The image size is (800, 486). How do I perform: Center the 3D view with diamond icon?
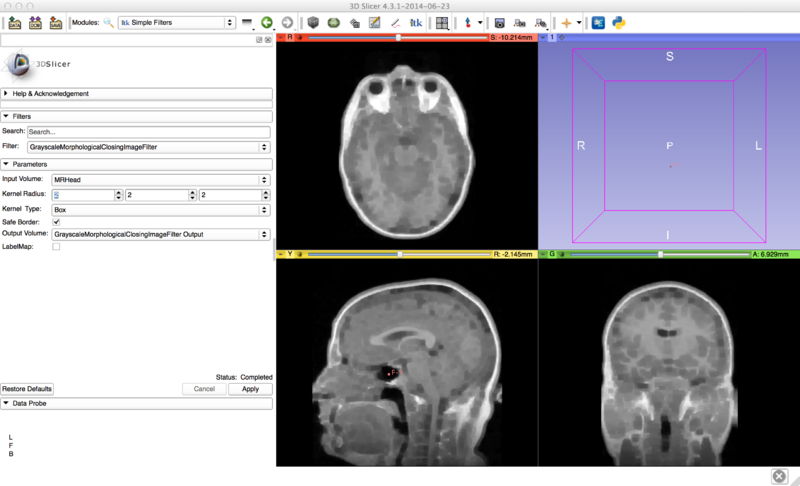pos(562,37)
